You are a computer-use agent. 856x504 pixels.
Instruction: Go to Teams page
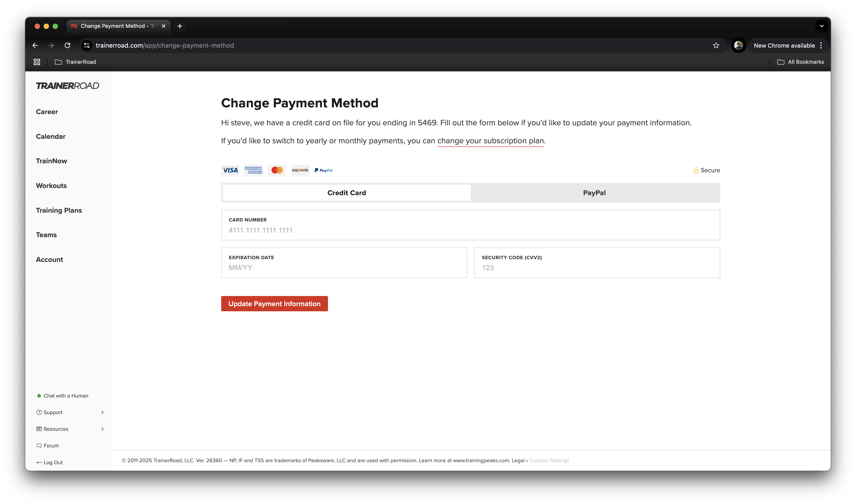coord(46,235)
